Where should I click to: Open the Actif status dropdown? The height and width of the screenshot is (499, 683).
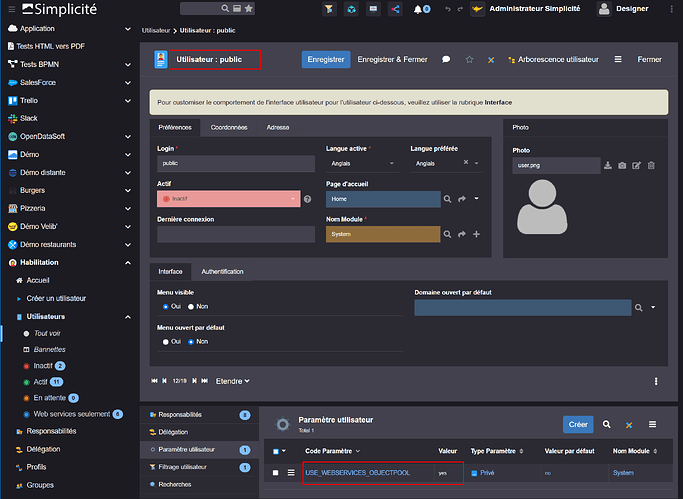[x=229, y=199]
